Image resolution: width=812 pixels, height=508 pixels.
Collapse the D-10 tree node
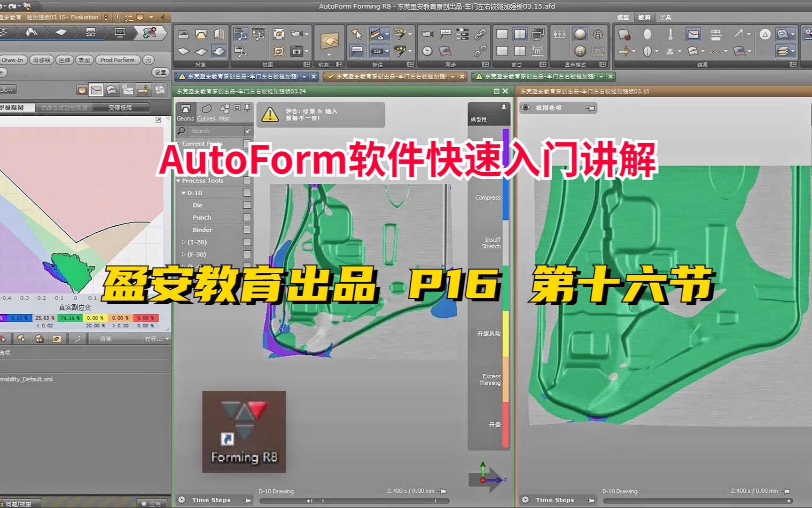(x=184, y=193)
